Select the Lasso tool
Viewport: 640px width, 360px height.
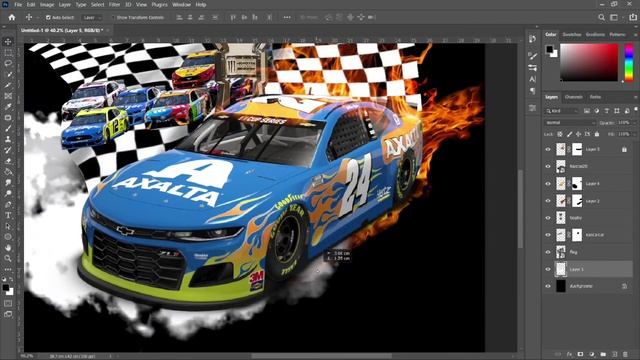coord(8,63)
